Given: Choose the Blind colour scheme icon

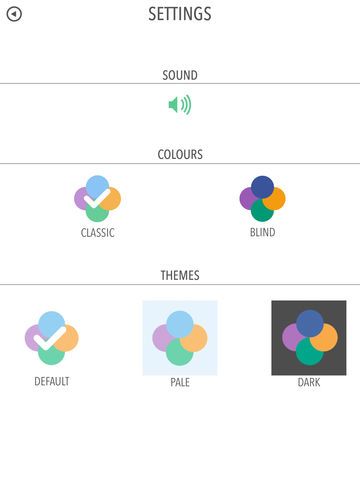Looking at the screenshot, I should (262, 199).
